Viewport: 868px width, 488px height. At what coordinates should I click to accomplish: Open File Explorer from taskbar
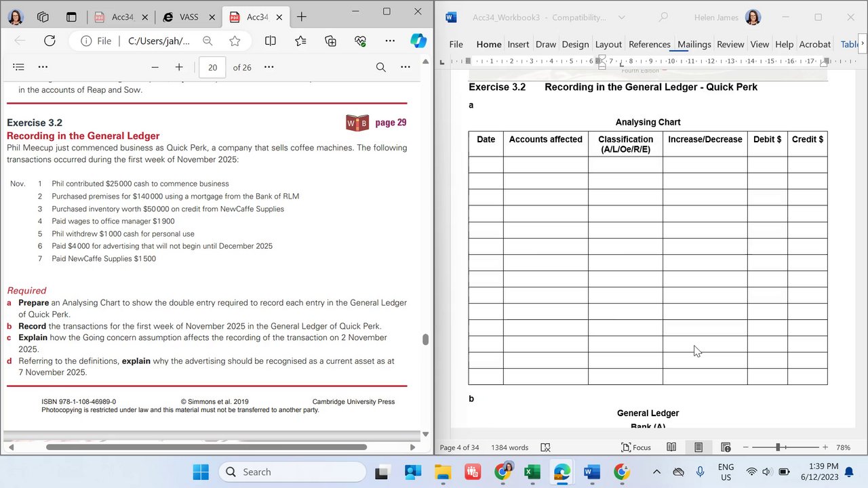(x=443, y=472)
